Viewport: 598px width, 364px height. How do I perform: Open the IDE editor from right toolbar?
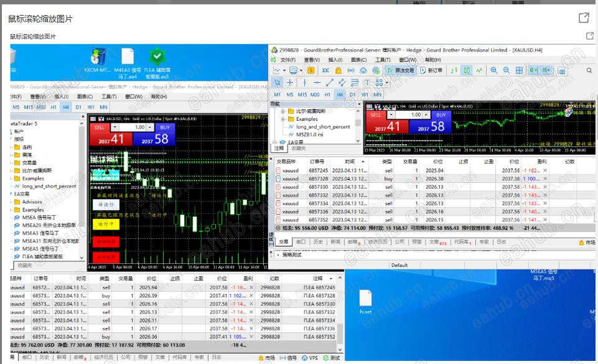[x=325, y=70]
